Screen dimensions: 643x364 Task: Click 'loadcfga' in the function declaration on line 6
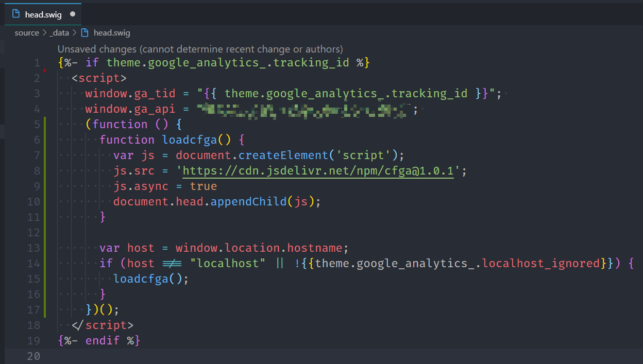tap(190, 140)
